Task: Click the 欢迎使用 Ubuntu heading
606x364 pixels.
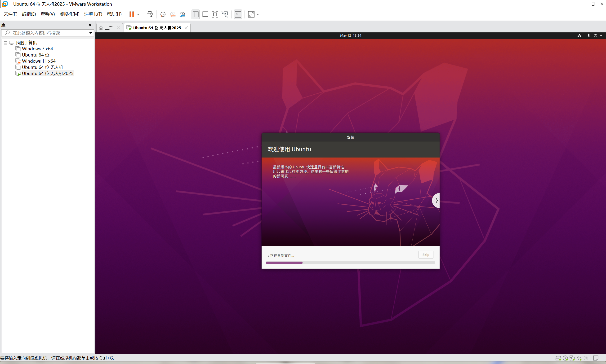Action: (289, 149)
